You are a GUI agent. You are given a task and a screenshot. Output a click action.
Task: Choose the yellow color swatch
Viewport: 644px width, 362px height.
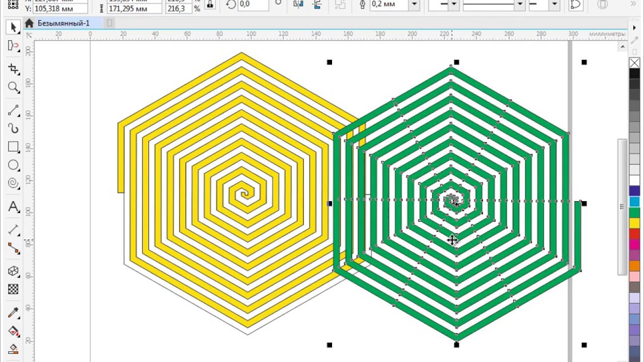(x=634, y=223)
